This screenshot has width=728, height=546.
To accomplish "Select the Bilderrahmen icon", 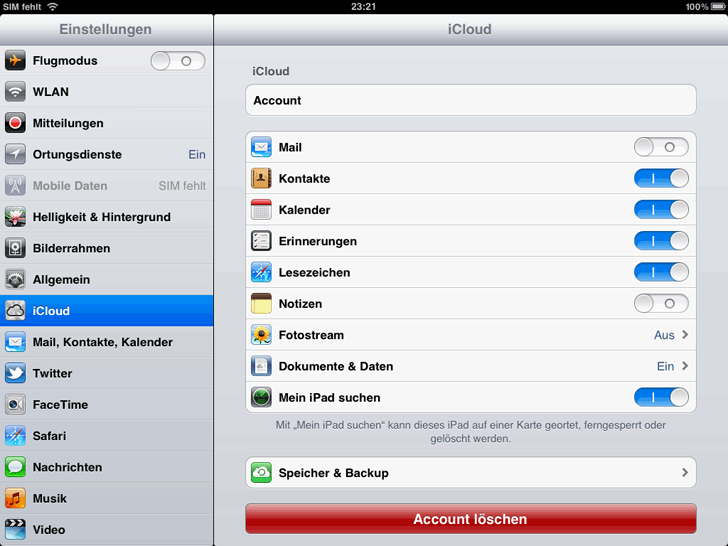I will point(15,248).
